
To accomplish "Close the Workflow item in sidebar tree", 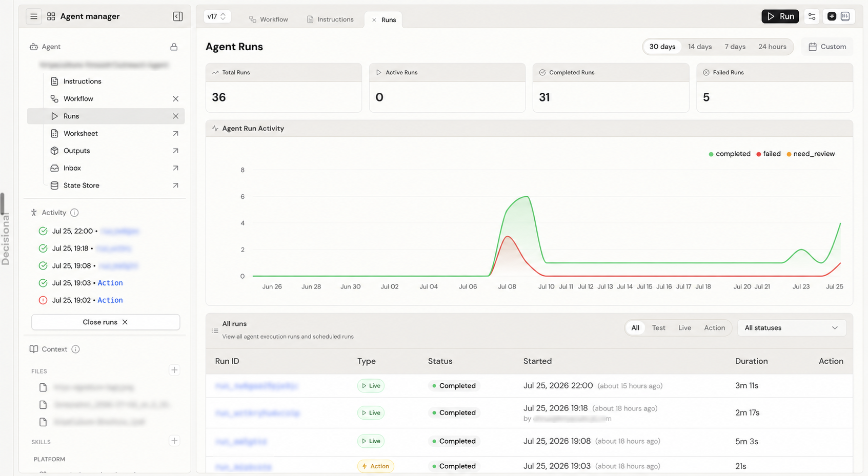I will [175, 98].
